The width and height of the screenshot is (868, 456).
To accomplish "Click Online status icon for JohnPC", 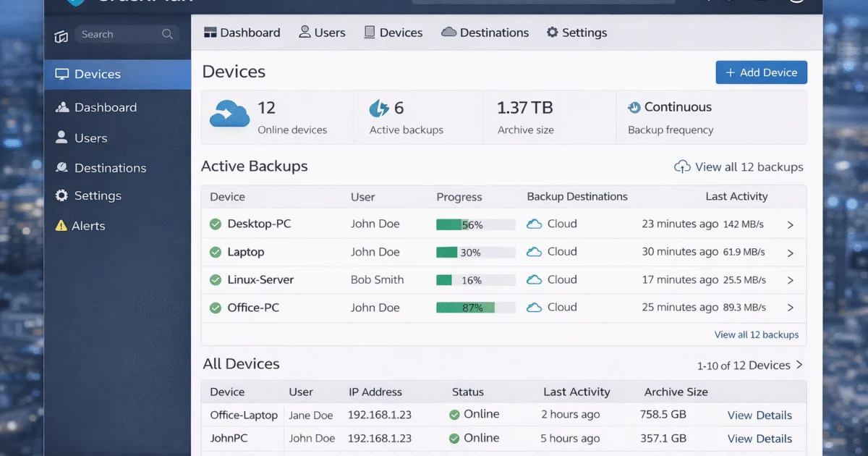I will (x=454, y=439).
